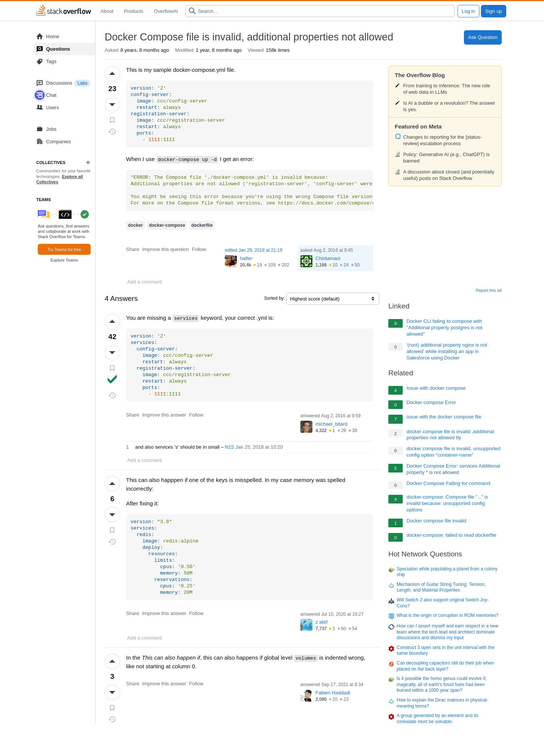Open 'Policy: Generative AI' meta post

coord(446,158)
